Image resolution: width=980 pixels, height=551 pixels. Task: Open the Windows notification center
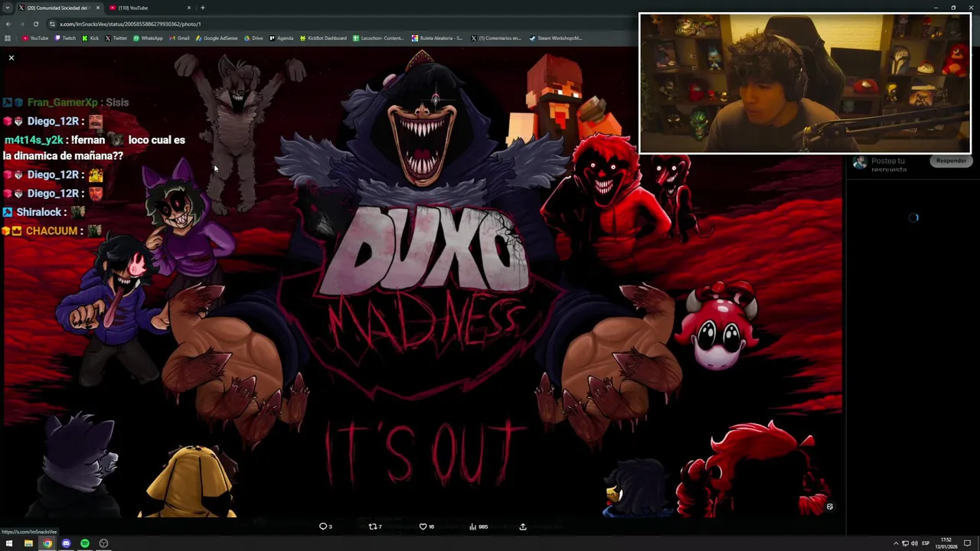tap(967, 543)
